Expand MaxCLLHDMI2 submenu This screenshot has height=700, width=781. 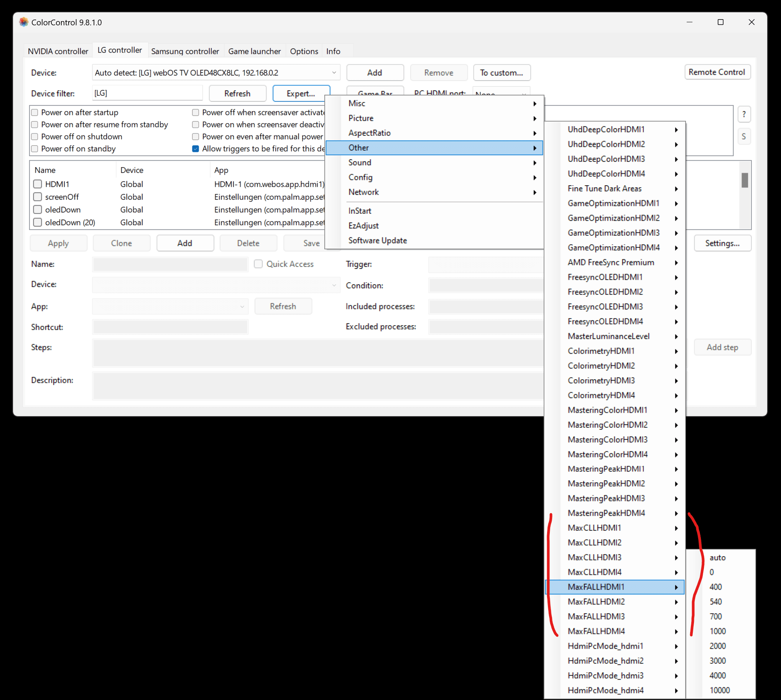615,543
